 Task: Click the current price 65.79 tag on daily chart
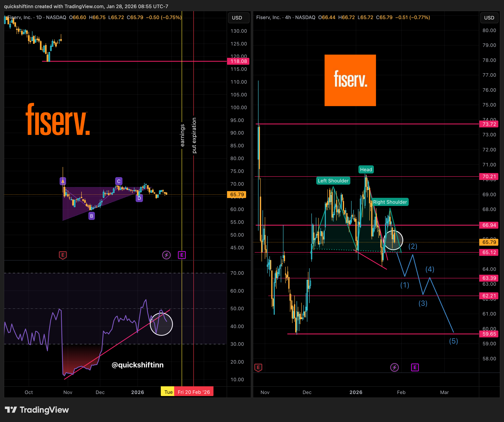237,195
